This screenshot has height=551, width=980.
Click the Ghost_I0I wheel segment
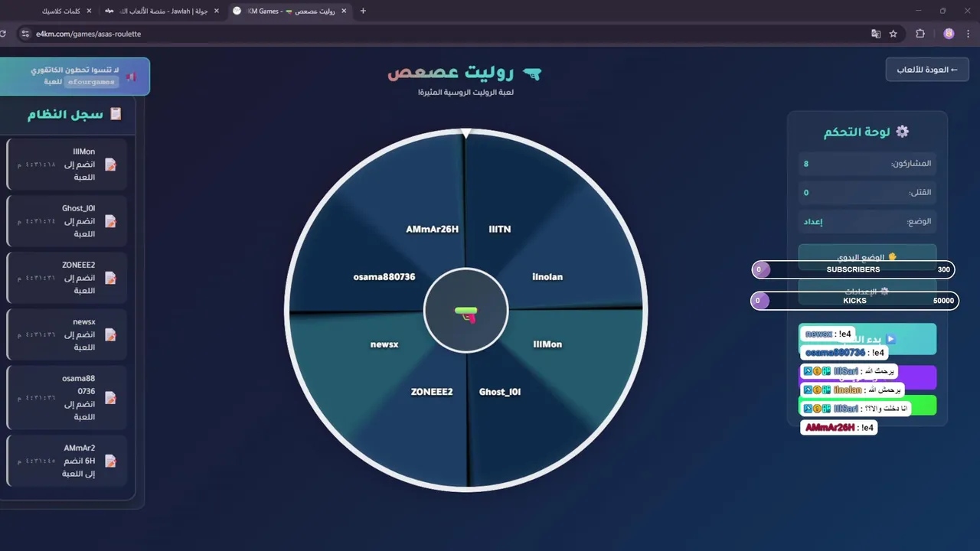[x=500, y=392]
